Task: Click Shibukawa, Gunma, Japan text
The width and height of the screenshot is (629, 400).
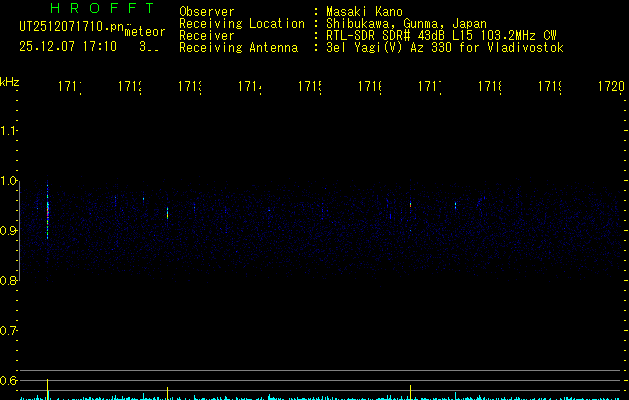Action: (x=406, y=24)
